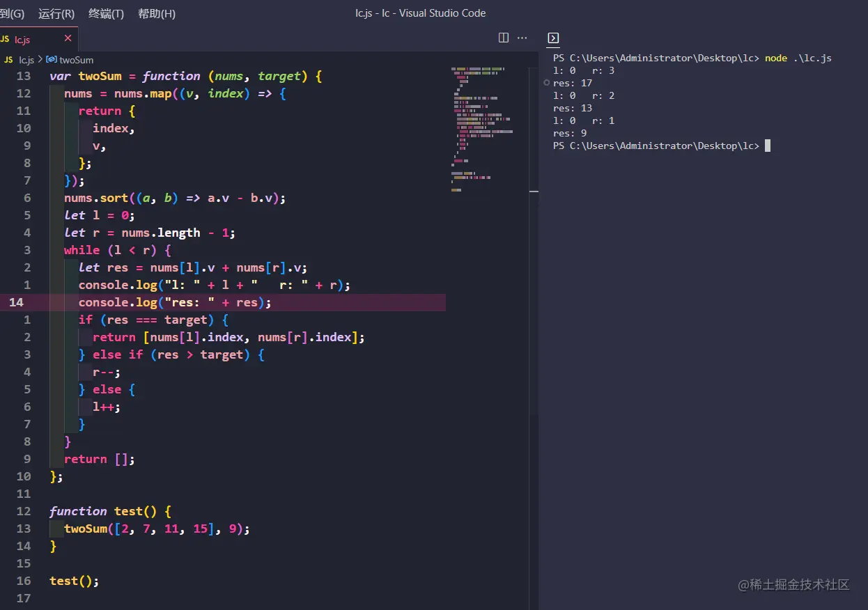Click the 'while (l < r) {' line
This screenshot has height=610, width=868.
pyautogui.click(x=117, y=250)
